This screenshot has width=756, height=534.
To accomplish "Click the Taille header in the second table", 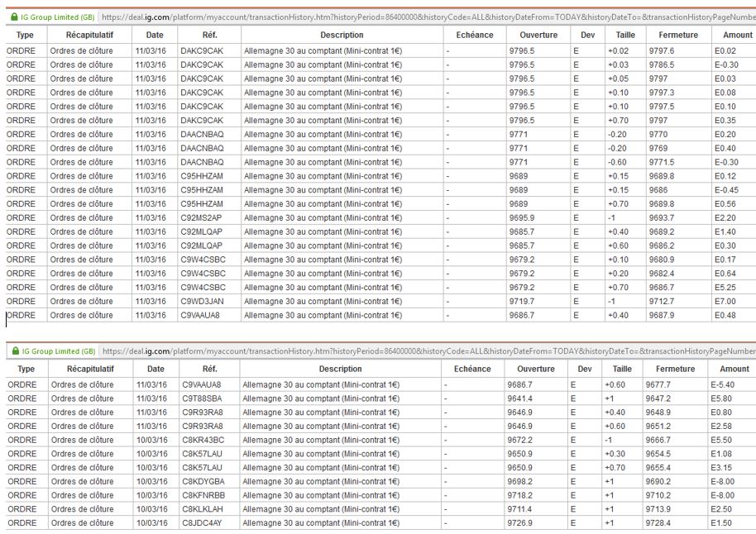I will 622,369.
